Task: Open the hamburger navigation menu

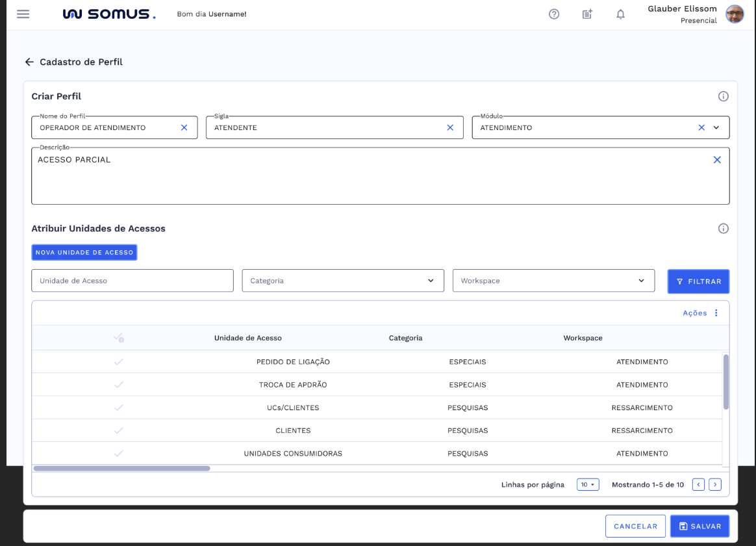Action: click(x=23, y=14)
